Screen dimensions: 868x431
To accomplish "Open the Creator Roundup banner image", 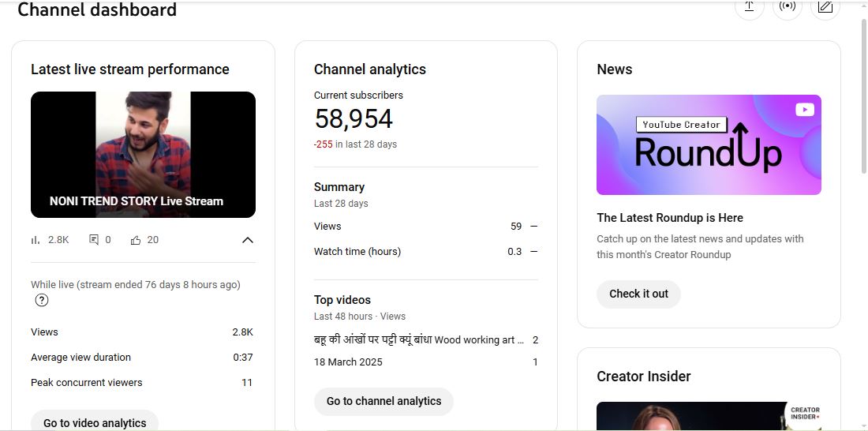I will tap(708, 145).
